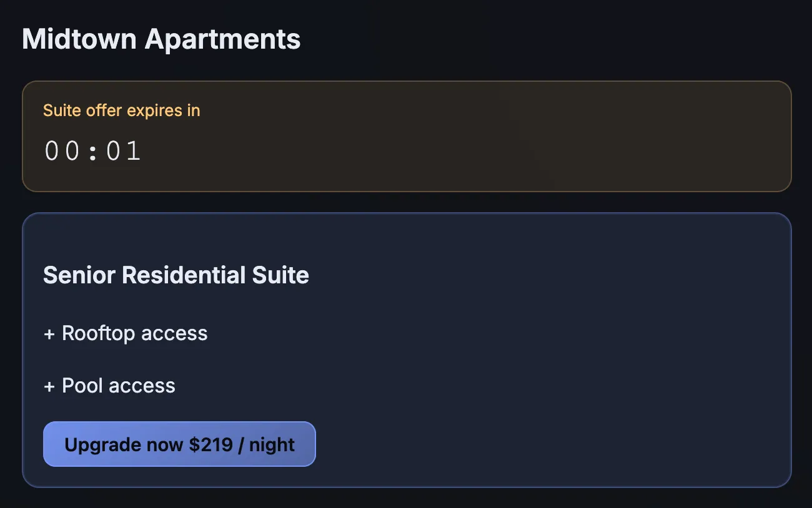
Task: Click the plus sign before Pool access
Action: click(49, 386)
